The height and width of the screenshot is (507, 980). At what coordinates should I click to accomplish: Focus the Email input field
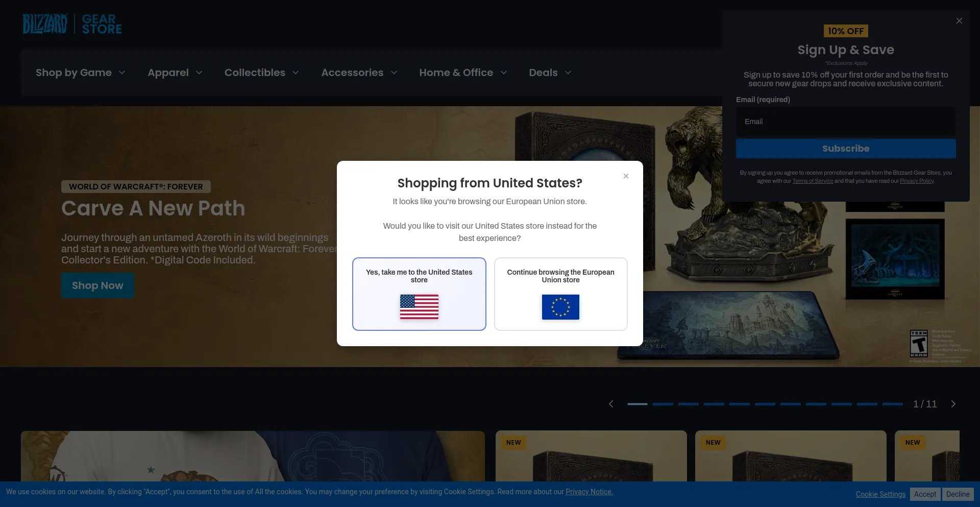[x=846, y=122]
